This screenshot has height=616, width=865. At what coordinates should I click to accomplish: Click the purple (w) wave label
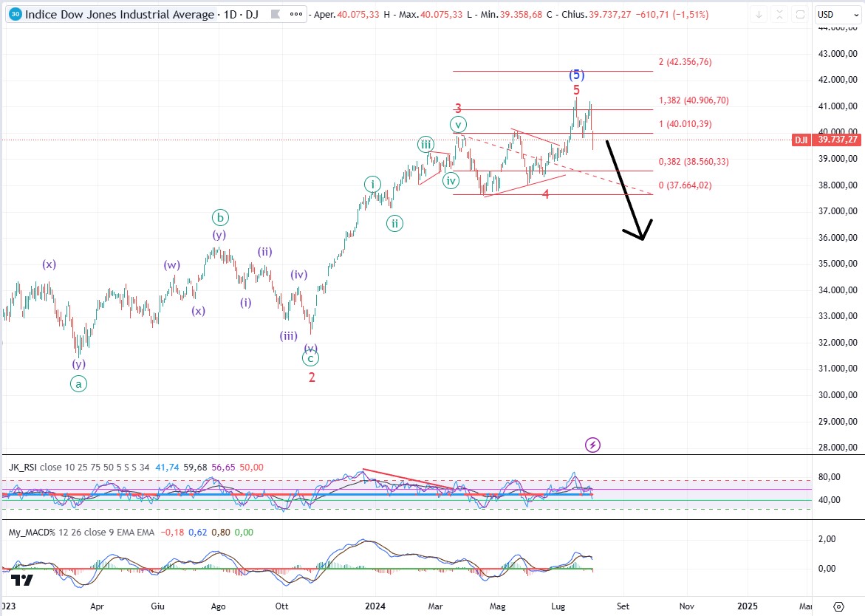pyautogui.click(x=171, y=264)
